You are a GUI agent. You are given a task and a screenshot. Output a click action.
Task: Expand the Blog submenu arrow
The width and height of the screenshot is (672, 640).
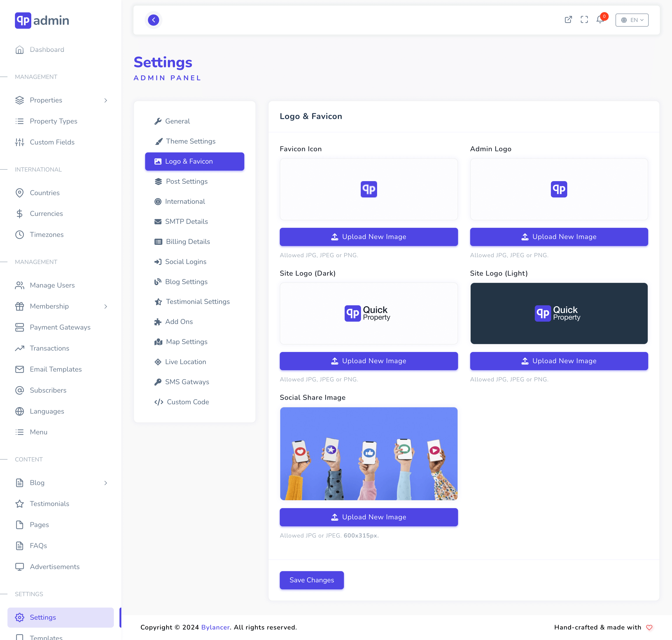106,483
